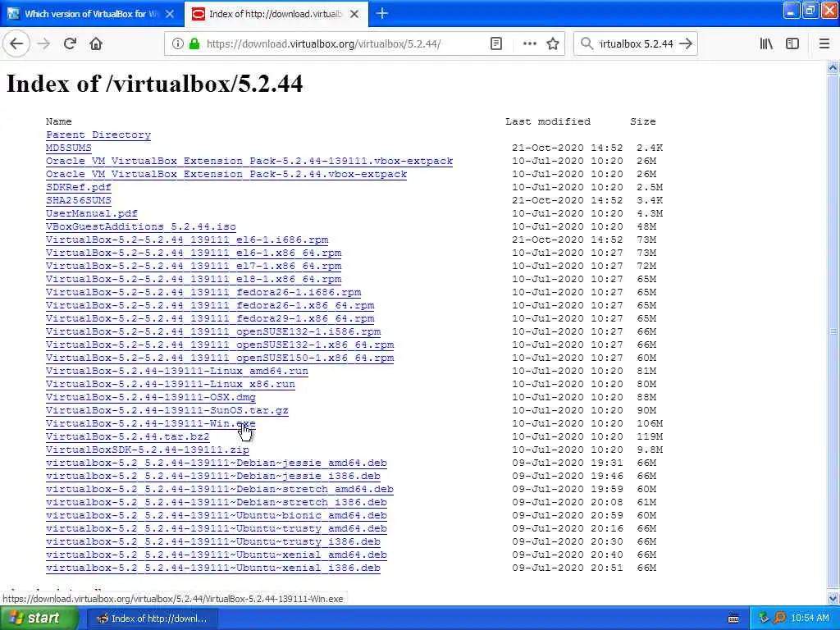Open UserManual.pdf
This screenshot has width=840, height=630.
point(92,213)
